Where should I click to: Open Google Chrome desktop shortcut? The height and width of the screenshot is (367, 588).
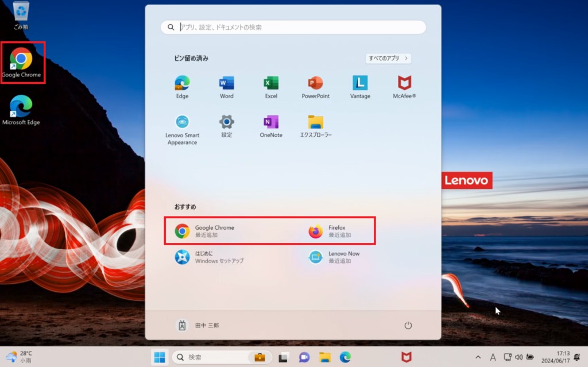click(21, 62)
